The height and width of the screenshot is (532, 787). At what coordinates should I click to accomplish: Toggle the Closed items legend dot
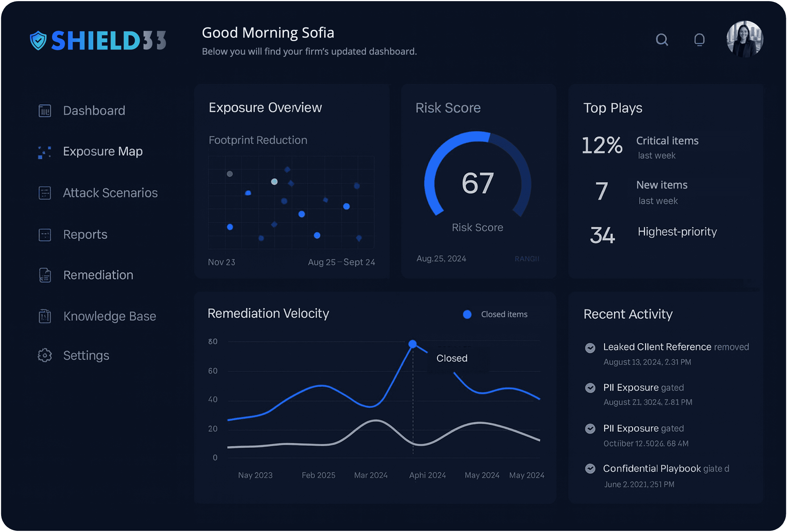coord(467,314)
